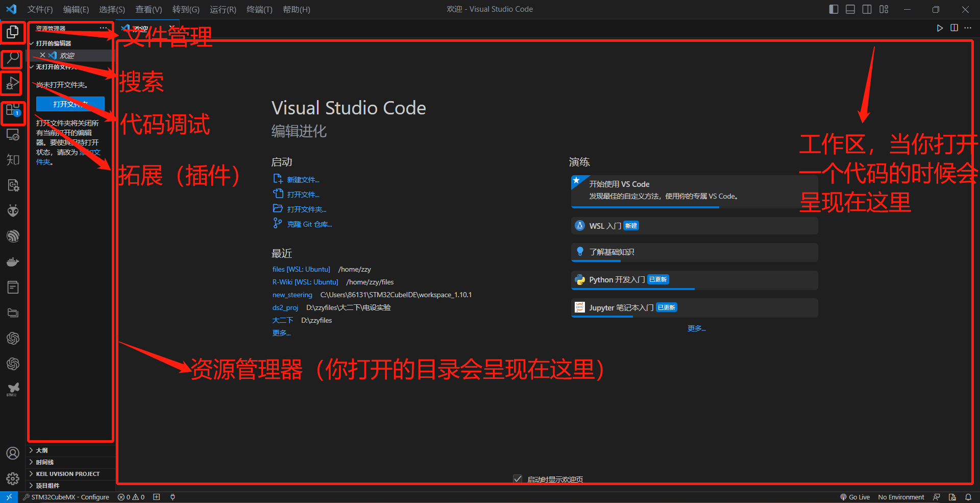Collapse the 打开的编辑器 section
The height and width of the screenshot is (503, 980).
[x=71, y=43]
